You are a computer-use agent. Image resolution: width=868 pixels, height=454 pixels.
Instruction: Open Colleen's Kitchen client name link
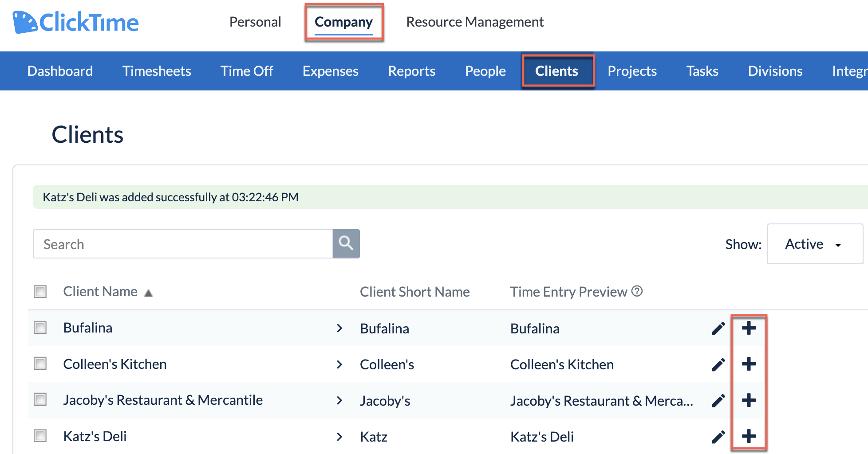tap(114, 364)
